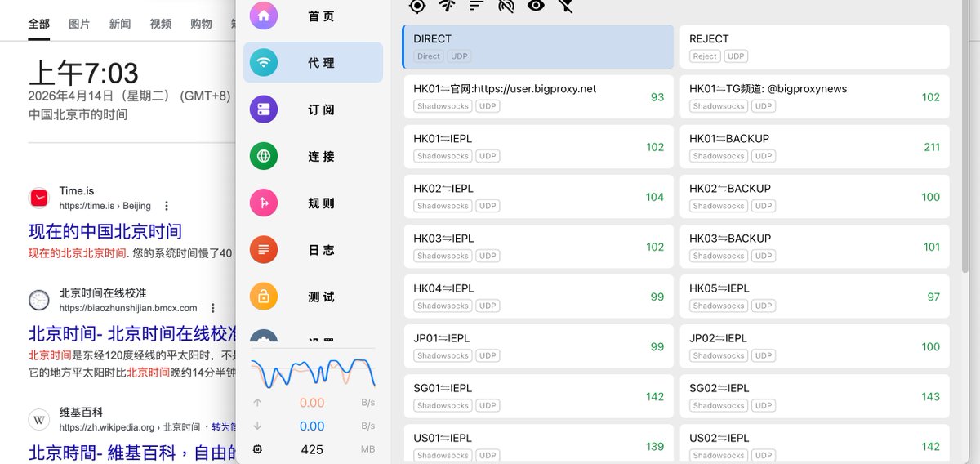Click the 上午7:03 time display
The height and width of the screenshot is (464, 980).
pyautogui.click(x=83, y=74)
